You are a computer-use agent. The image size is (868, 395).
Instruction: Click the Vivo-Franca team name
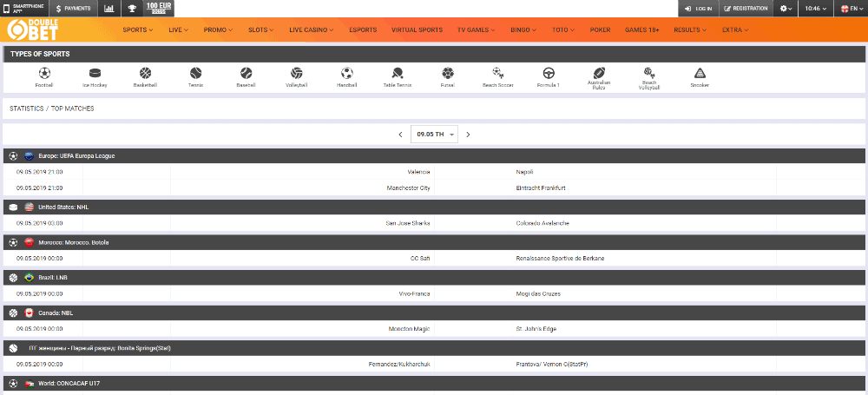[x=413, y=293]
